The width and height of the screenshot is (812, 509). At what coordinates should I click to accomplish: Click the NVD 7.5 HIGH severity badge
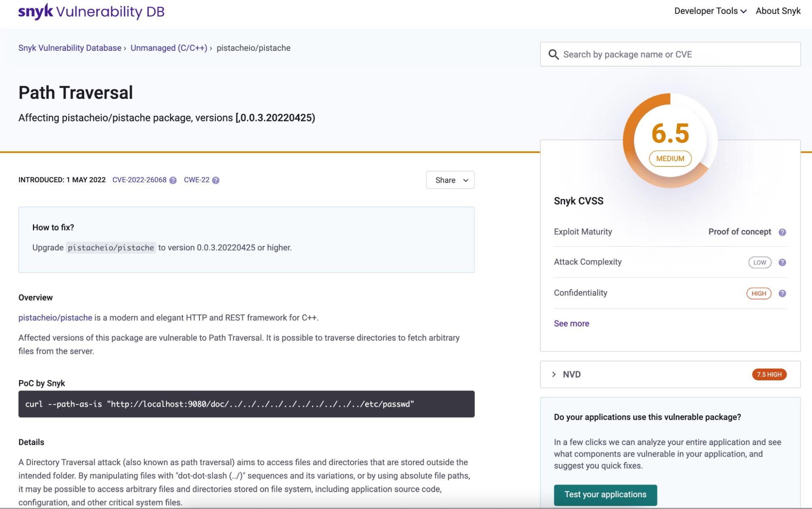pyautogui.click(x=769, y=374)
